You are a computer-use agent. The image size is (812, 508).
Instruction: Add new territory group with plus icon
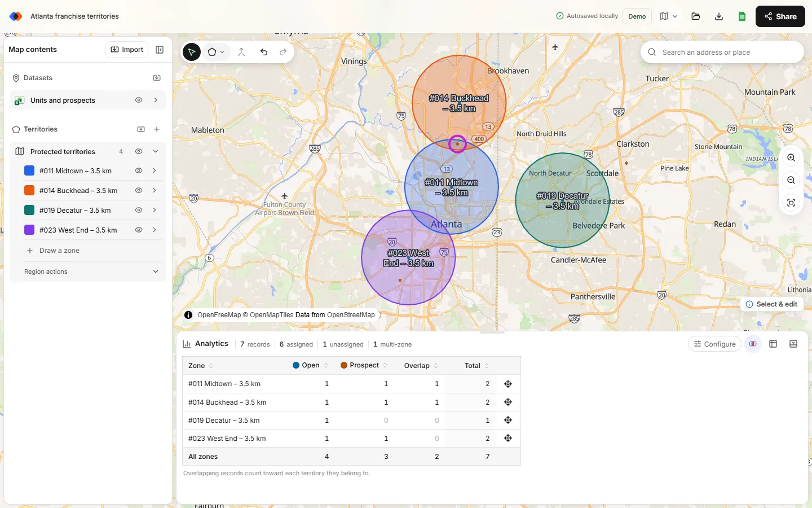coord(157,129)
